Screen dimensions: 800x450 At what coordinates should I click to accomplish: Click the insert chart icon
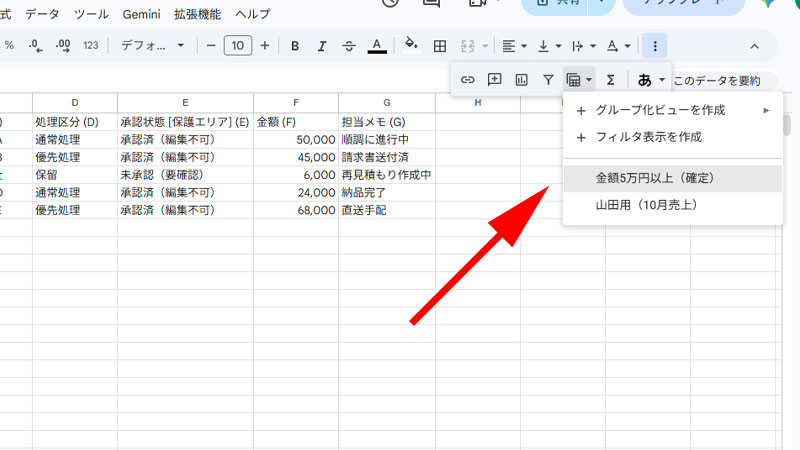coord(521,80)
